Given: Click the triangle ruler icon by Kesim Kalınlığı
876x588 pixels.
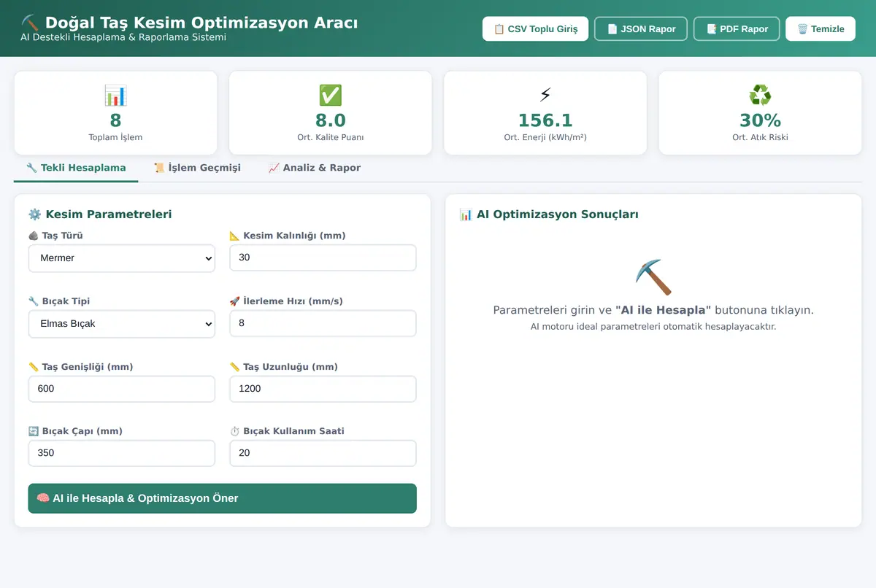Looking at the screenshot, I should (234, 236).
